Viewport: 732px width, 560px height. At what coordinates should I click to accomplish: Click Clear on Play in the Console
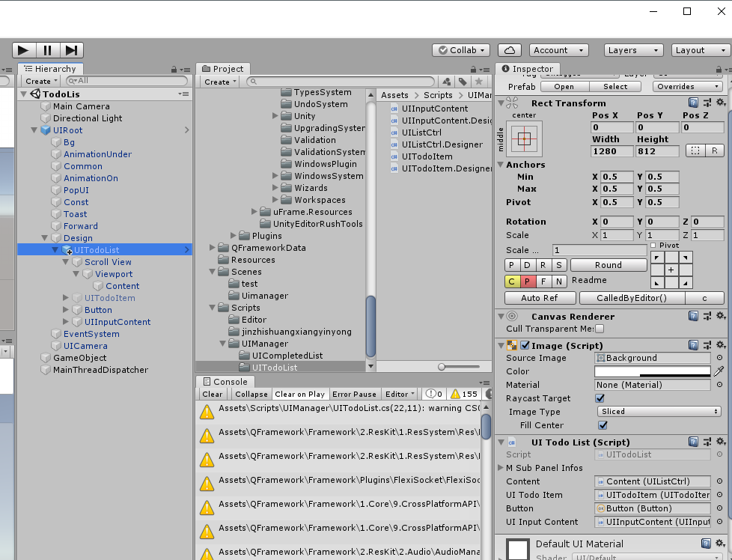(300, 394)
